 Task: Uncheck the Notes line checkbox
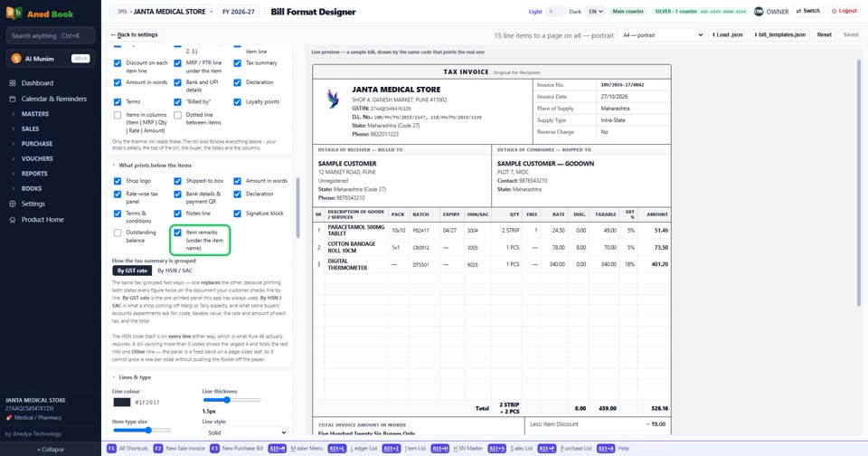tap(177, 214)
